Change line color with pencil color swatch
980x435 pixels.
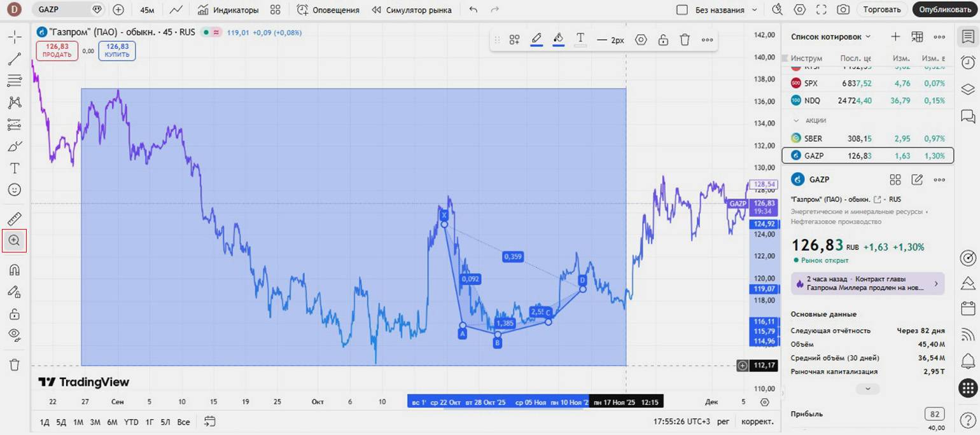point(536,39)
